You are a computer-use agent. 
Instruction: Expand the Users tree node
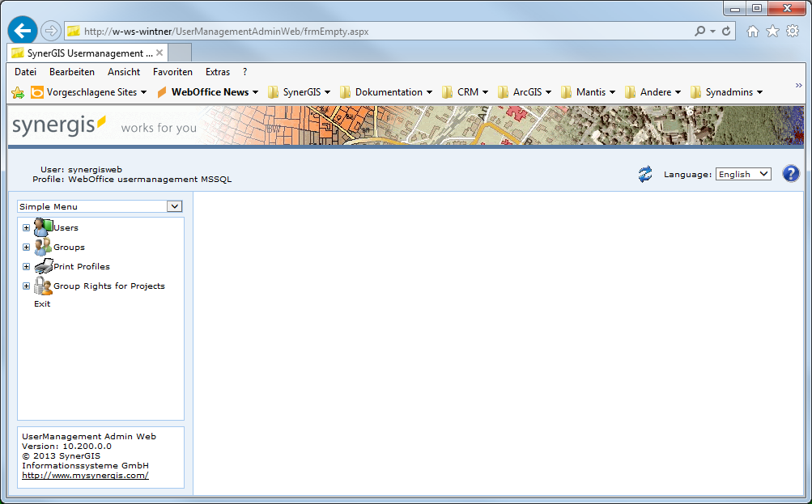[x=25, y=227]
